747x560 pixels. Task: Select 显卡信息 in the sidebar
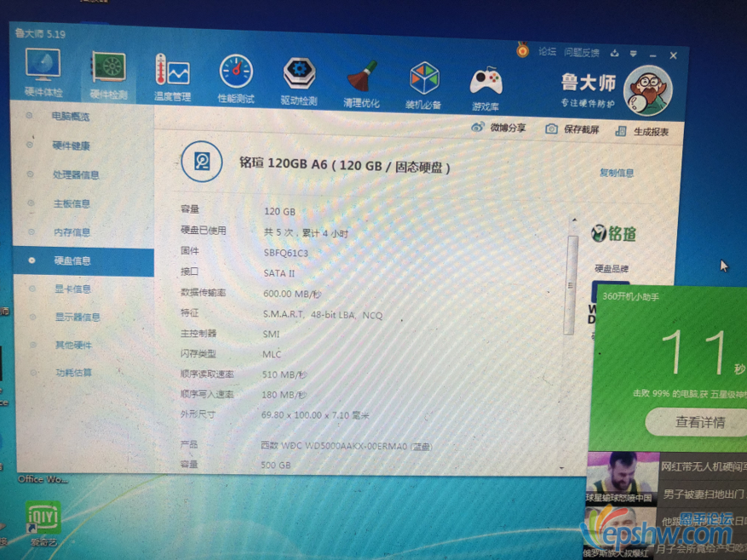point(72,289)
